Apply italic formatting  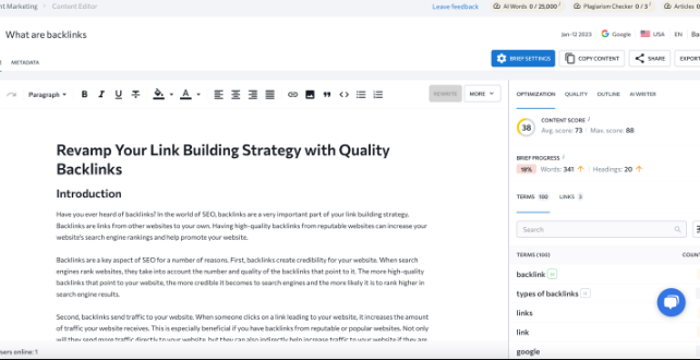pyautogui.click(x=101, y=94)
